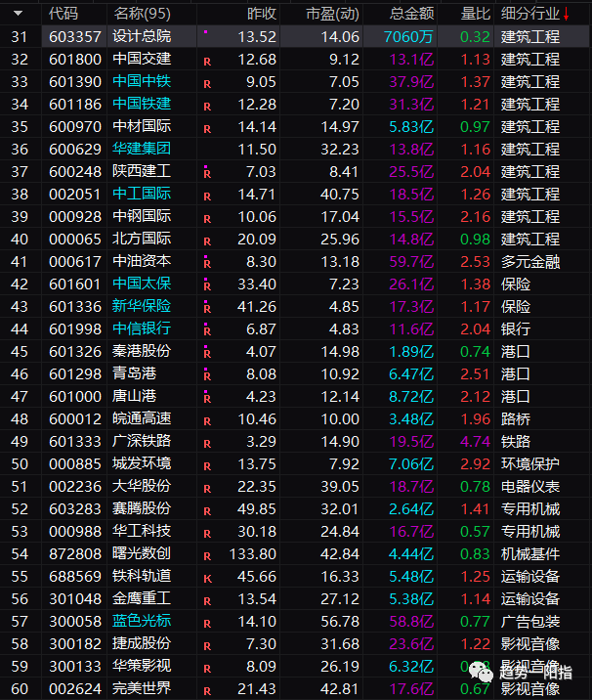
Task: Click the R icon next to 华工科技
Action: (x=207, y=534)
